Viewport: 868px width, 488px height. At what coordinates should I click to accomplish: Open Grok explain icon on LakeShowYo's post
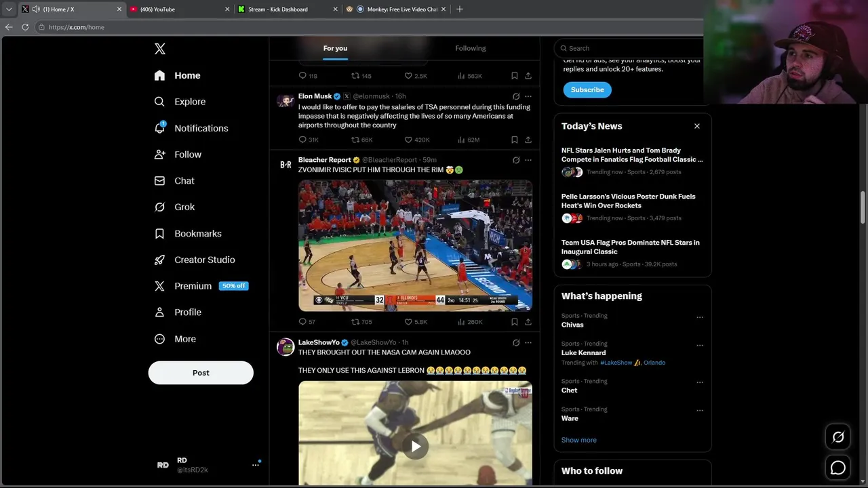click(x=516, y=342)
